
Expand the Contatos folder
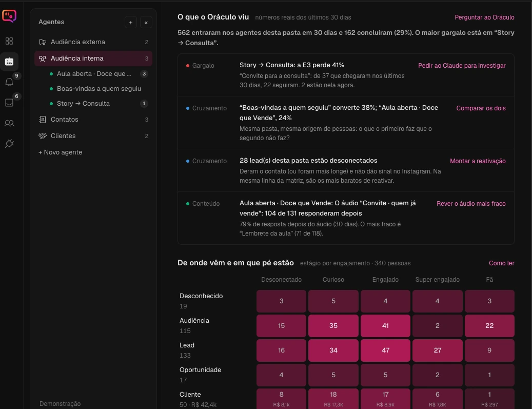coord(93,120)
